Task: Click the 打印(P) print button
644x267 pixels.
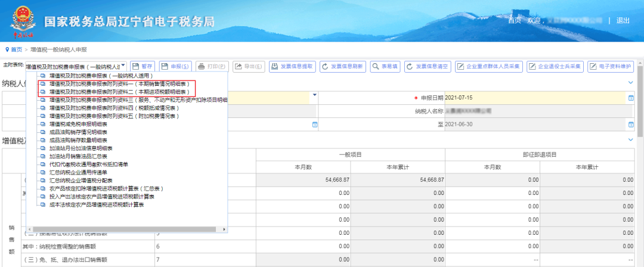Action: [x=212, y=67]
